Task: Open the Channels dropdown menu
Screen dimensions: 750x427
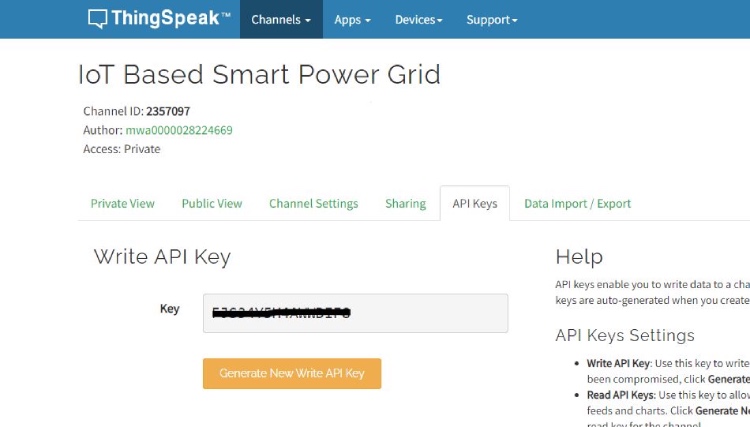Action: click(281, 20)
